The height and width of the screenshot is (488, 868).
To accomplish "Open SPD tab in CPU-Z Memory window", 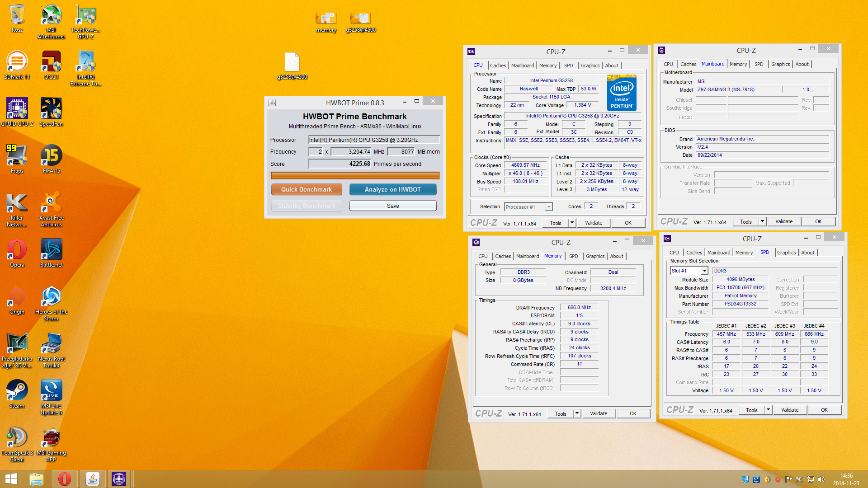I will pyautogui.click(x=573, y=256).
